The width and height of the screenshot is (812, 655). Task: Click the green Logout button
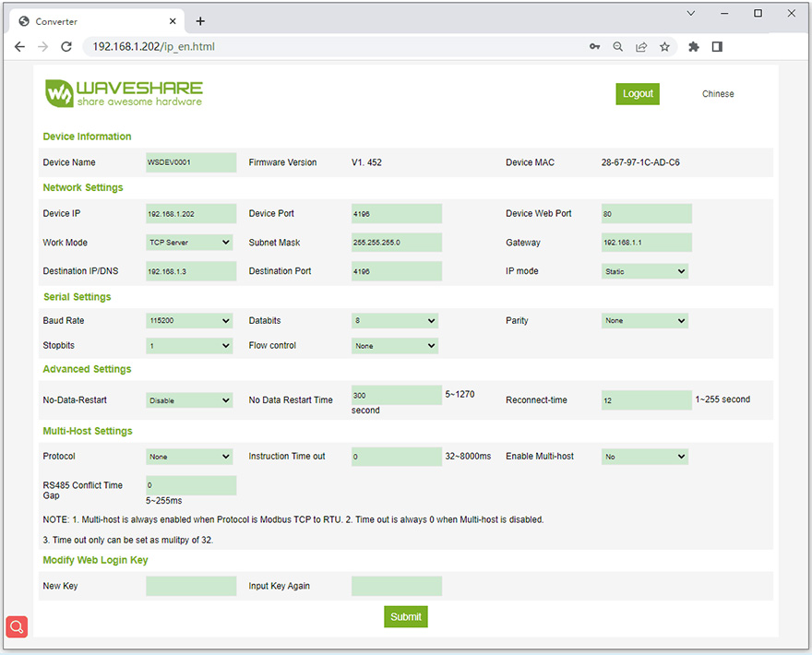638,93
